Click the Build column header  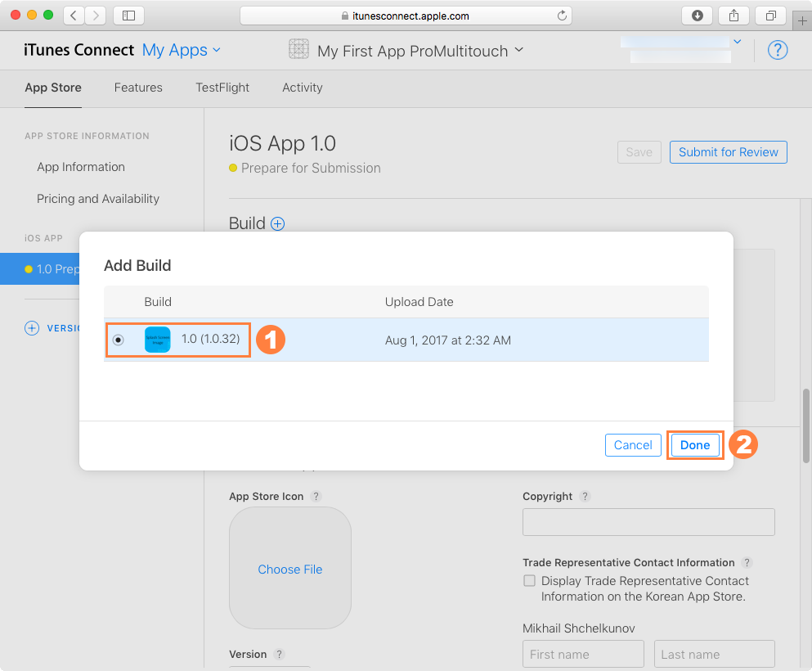[158, 302]
